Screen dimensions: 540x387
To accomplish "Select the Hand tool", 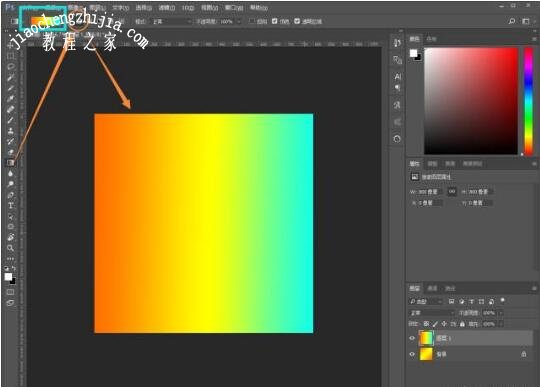I will [11, 237].
